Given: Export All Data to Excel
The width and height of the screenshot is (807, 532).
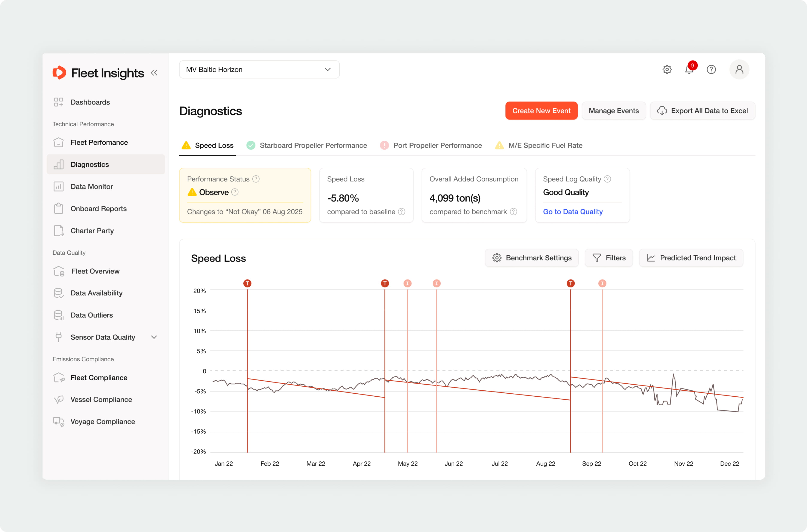Looking at the screenshot, I should click(x=702, y=111).
